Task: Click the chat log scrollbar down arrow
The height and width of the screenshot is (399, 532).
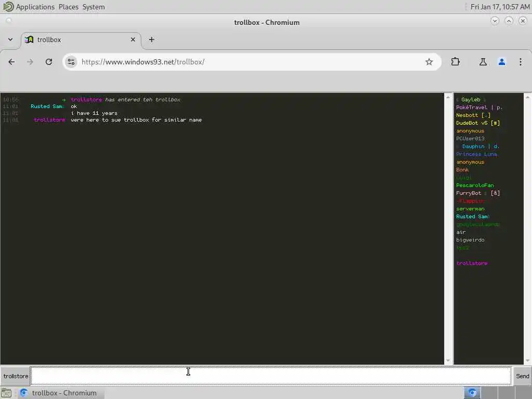Action: 448,361
